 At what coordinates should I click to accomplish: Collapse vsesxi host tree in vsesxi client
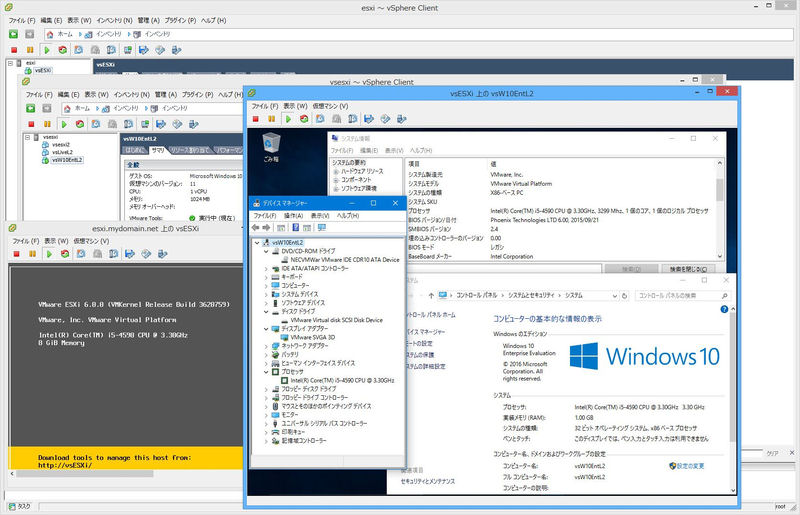[x=28, y=137]
